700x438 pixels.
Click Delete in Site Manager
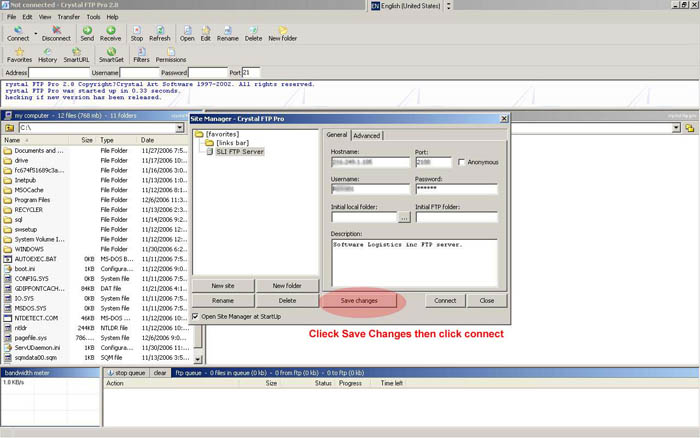[287, 300]
